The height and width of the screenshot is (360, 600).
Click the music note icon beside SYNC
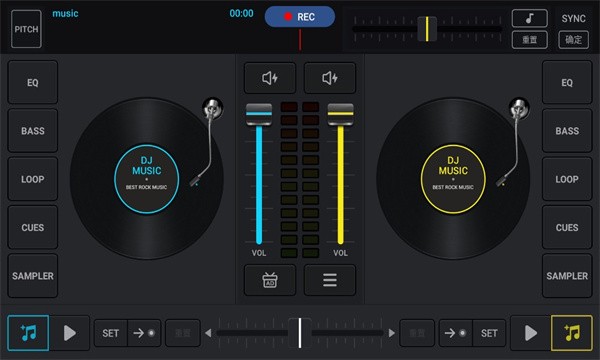[530, 18]
